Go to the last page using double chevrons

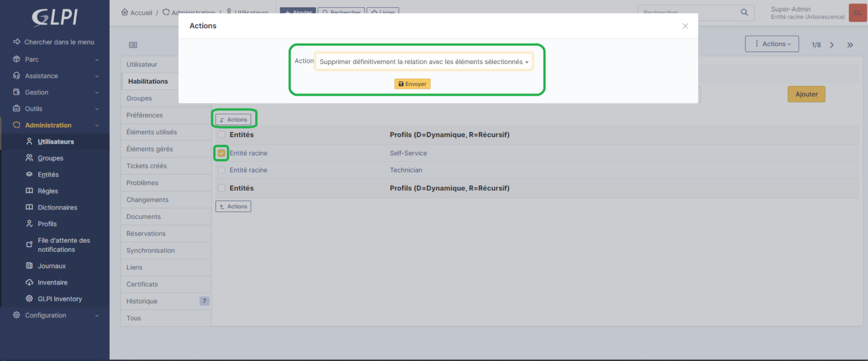click(x=850, y=44)
